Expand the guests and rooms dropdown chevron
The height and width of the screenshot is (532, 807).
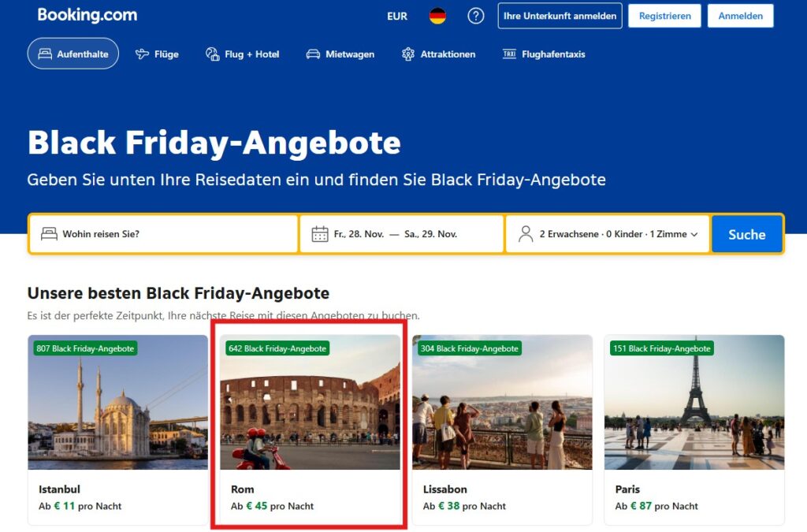coord(694,234)
